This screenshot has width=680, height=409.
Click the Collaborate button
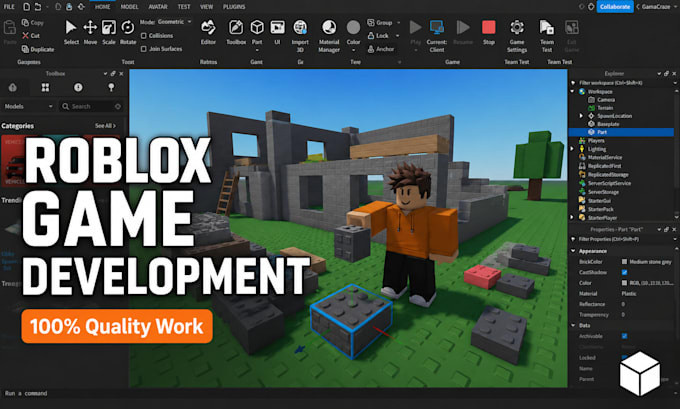pyautogui.click(x=615, y=7)
